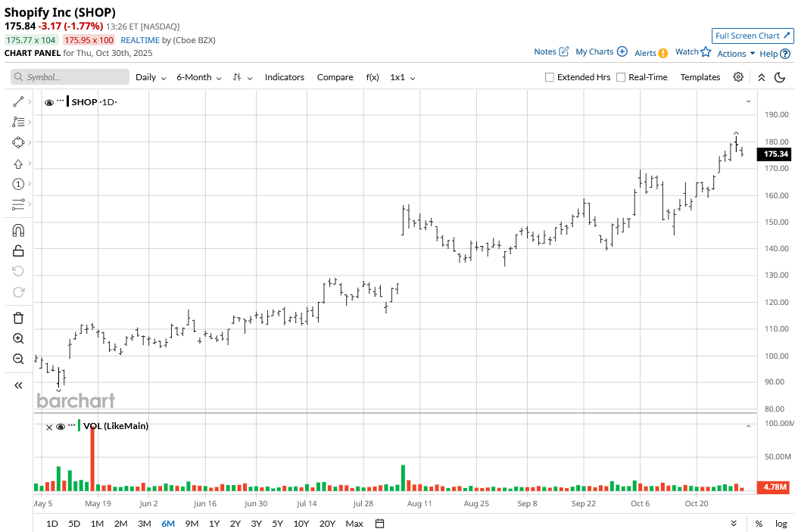Open VOL indicator more options dots
This screenshot has width=795, height=532.
pyautogui.click(x=71, y=425)
